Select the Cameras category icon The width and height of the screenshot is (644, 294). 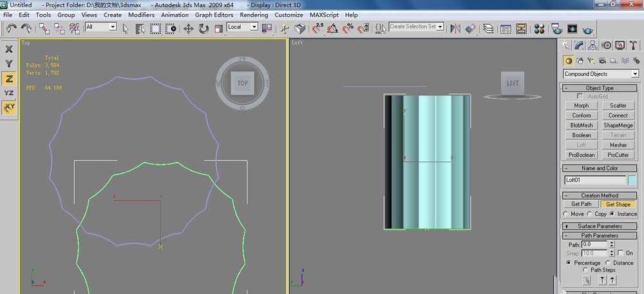point(602,61)
